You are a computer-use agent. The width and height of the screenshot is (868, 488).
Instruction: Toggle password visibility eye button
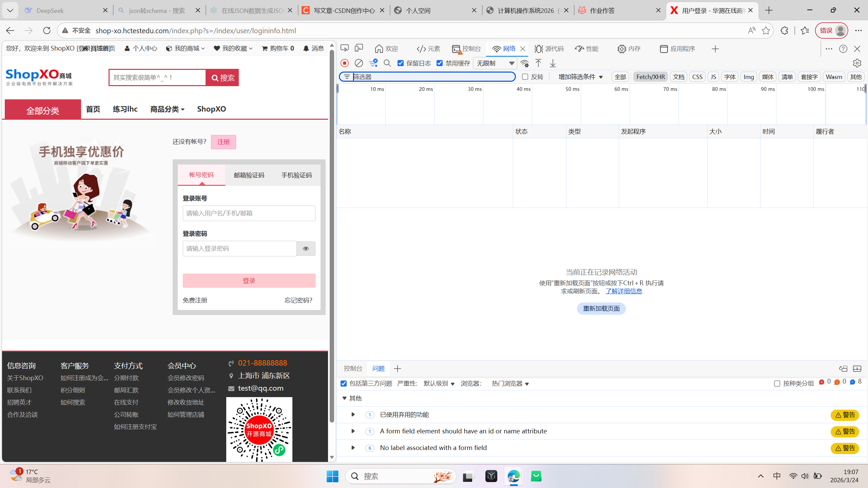(x=306, y=249)
